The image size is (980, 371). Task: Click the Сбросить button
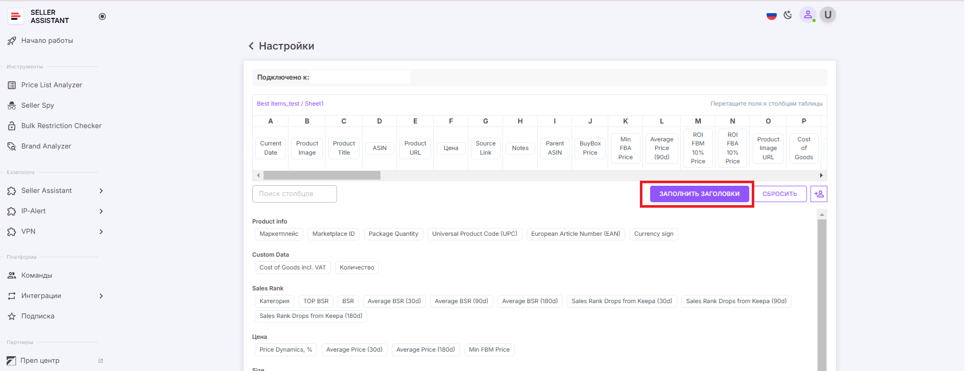point(779,194)
